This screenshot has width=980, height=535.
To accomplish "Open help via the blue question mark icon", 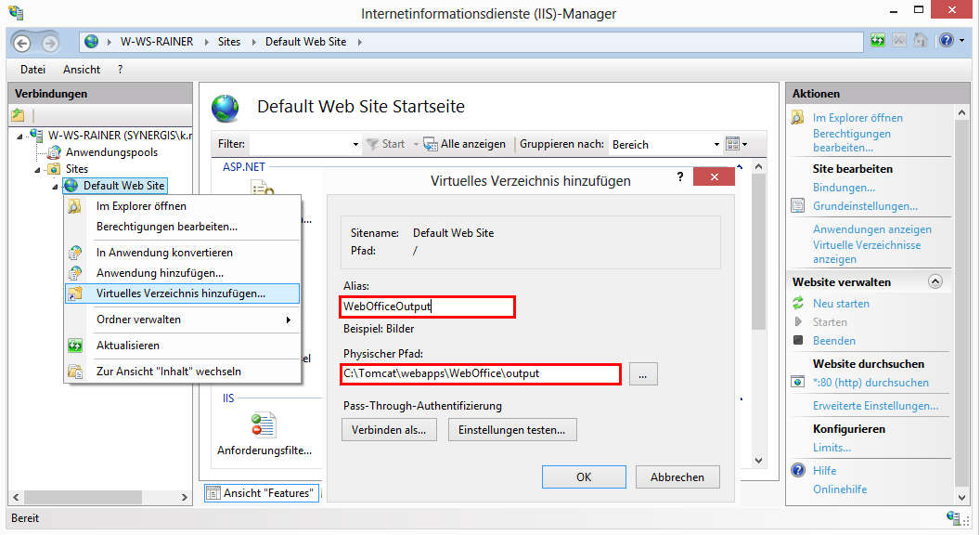I will [946, 42].
